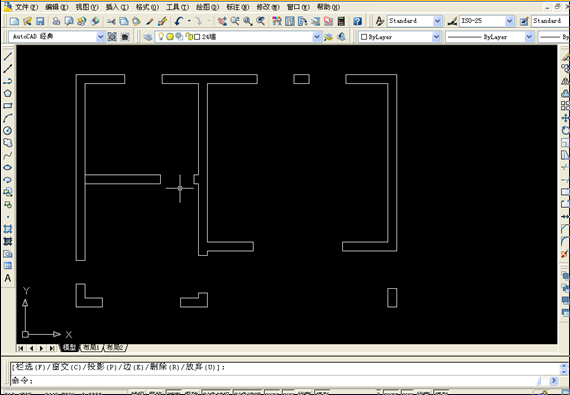This screenshot has height=395, width=570.
Task: Click the Paste clipboard icon
Action: 136,21
